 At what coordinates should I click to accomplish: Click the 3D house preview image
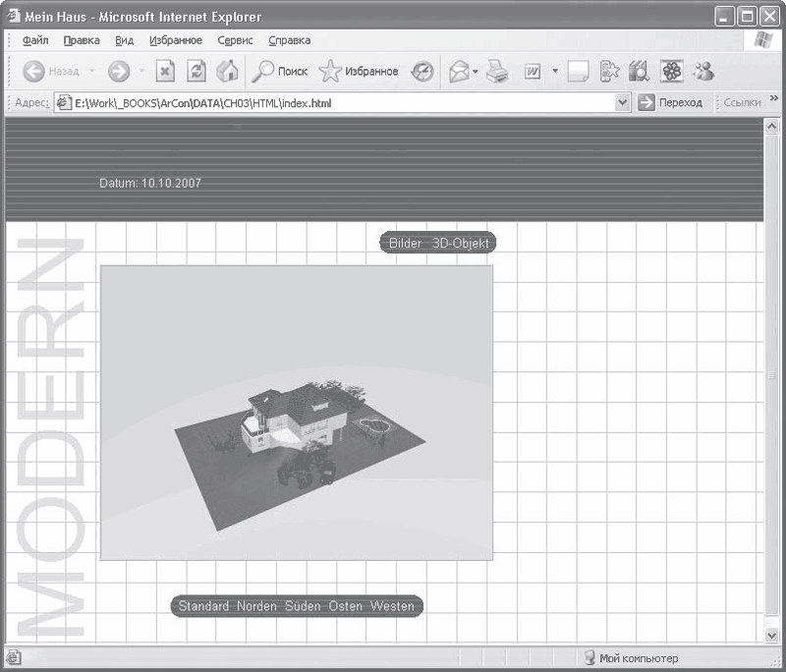coord(297,413)
